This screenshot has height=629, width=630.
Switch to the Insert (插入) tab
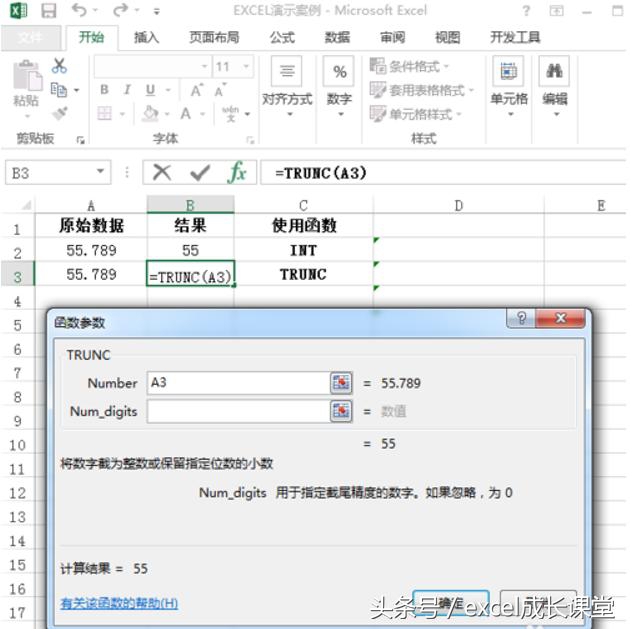pyautogui.click(x=147, y=38)
